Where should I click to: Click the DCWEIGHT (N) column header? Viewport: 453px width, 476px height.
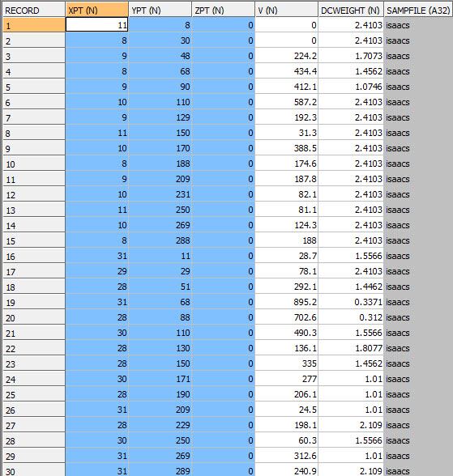coord(351,11)
